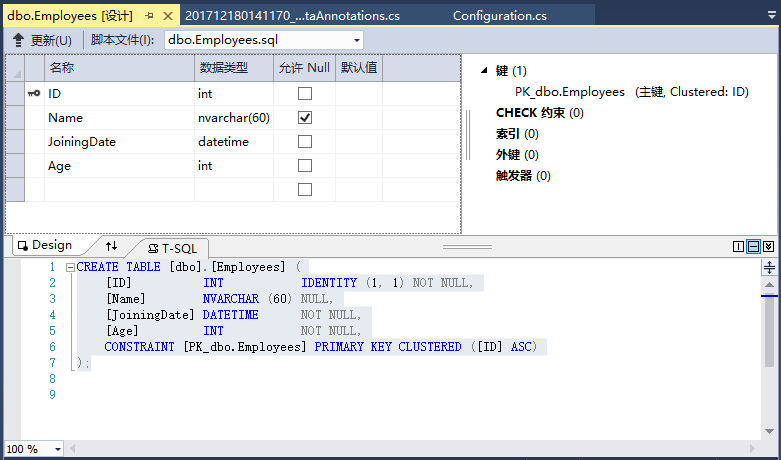Toggle Allow Null for JoiningDate column

(x=305, y=141)
